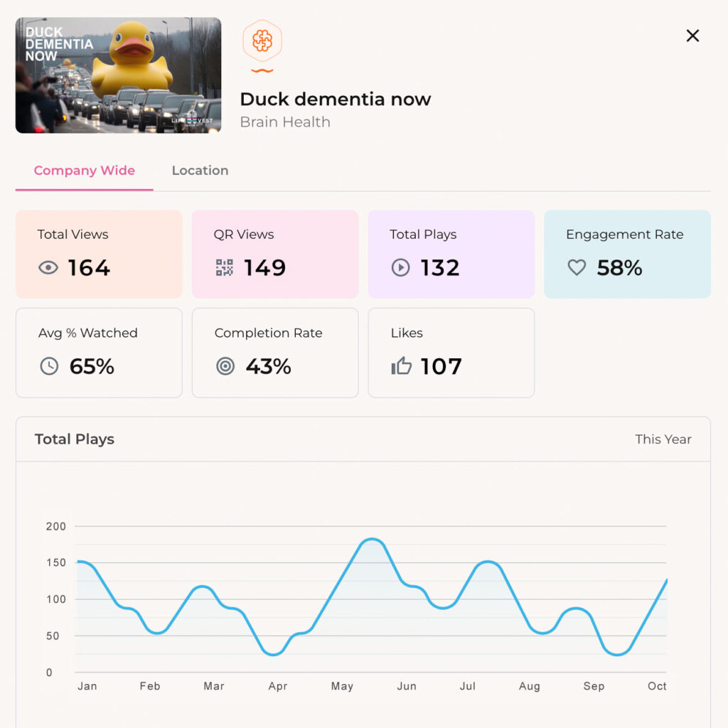The height and width of the screenshot is (728, 728).
Task: Click the Duck dementia now title
Action: [336, 99]
